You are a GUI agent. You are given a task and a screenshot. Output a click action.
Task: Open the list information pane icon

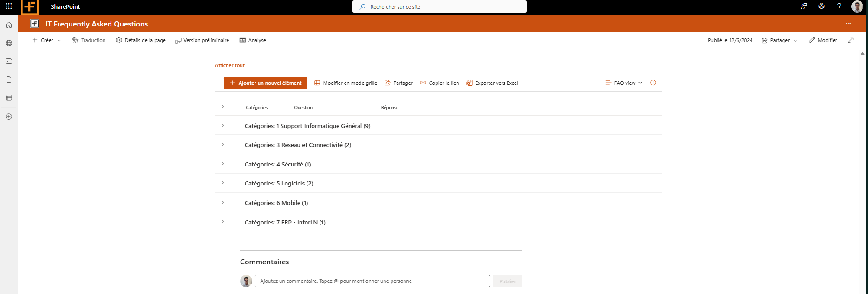[653, 83]
